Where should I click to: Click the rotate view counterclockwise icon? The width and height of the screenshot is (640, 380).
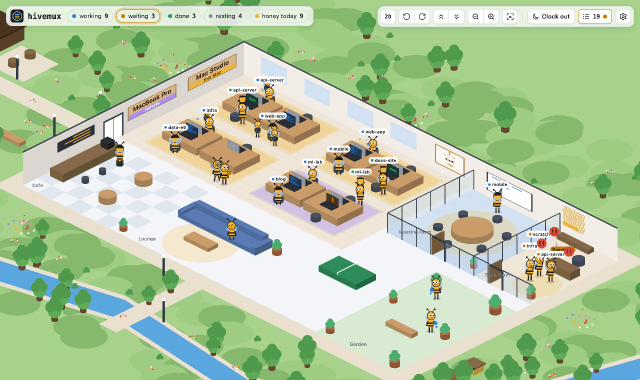pos(406,17)
